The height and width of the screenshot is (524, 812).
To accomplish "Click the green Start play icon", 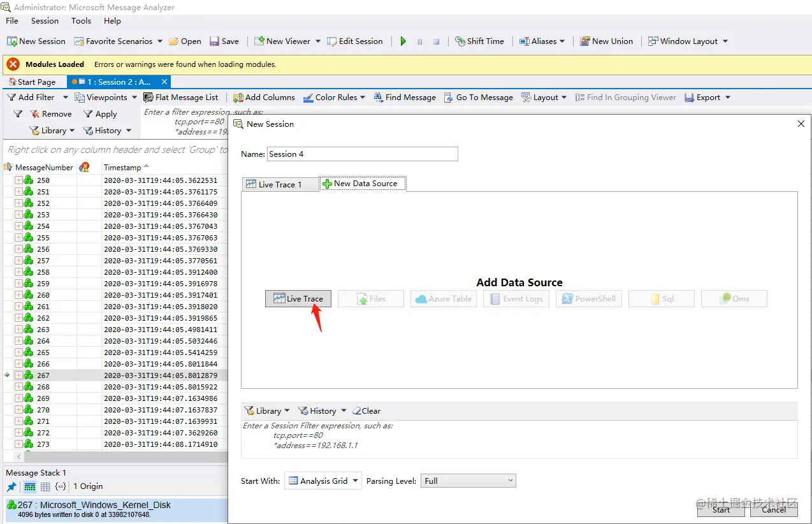I will (x=403, y=41).
